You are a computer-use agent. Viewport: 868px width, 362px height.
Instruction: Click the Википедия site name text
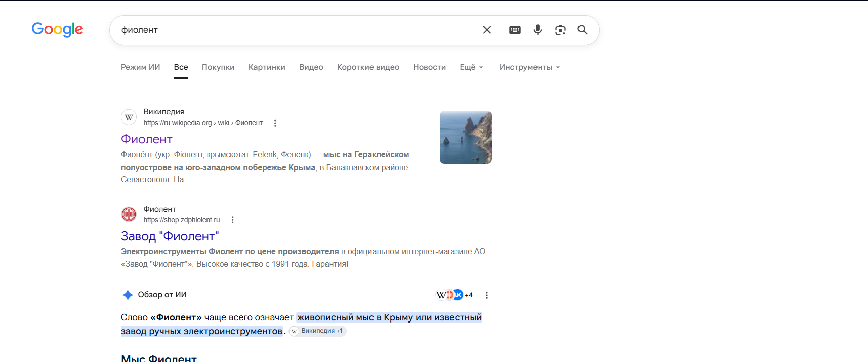[x=164, y=112]
